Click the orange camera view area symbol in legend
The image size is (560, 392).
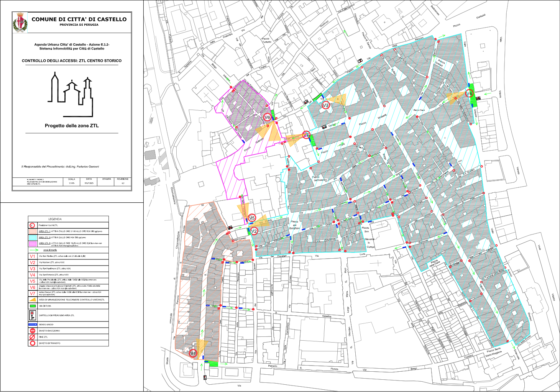point(33,300)
